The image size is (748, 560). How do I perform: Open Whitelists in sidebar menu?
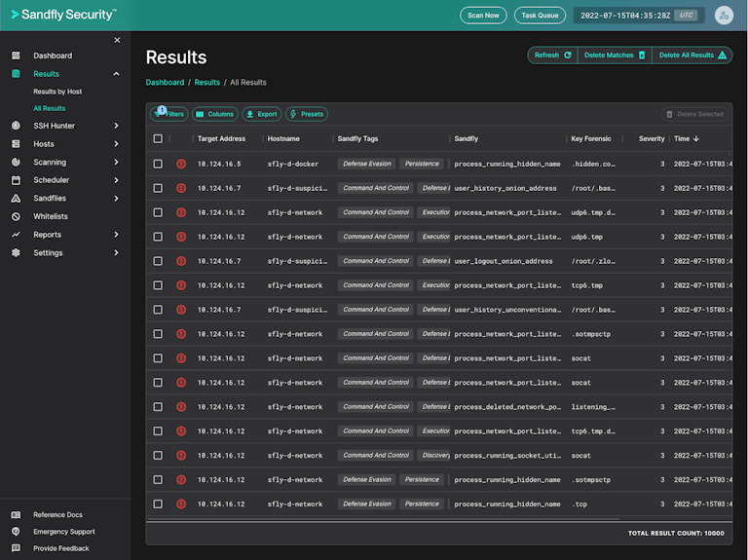pyautogui.click(x=51, y=216)
